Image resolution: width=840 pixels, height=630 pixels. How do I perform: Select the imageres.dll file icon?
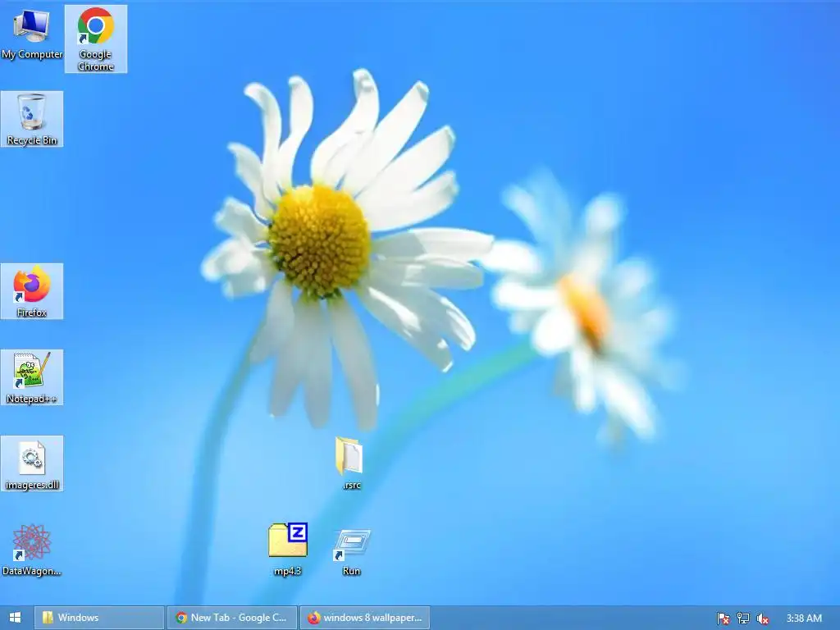click(32, 463)
